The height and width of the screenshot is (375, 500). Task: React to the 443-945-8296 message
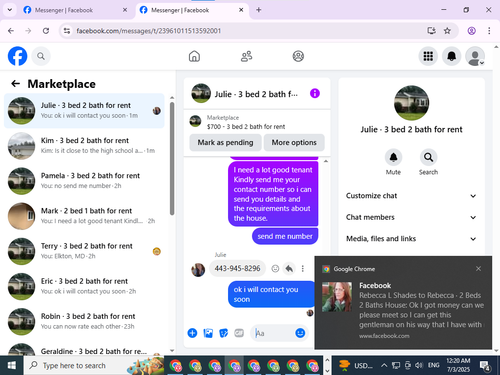[x=275, y=268]
